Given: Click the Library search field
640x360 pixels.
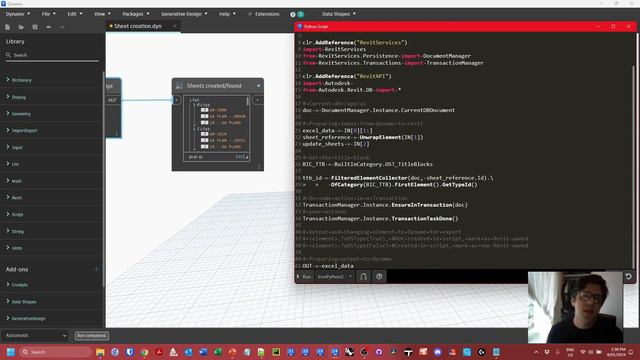Looking at the screenshot, I should tap(52, 55).
